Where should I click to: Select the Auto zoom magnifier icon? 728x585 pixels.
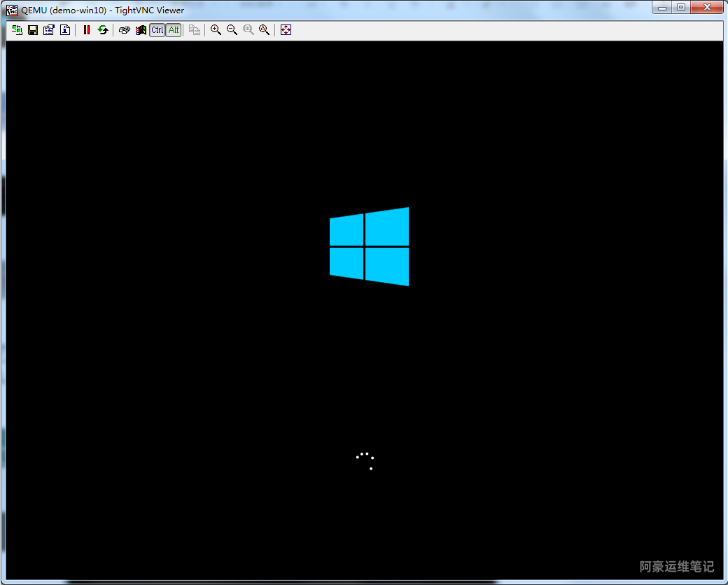click(x=264, y=30)
